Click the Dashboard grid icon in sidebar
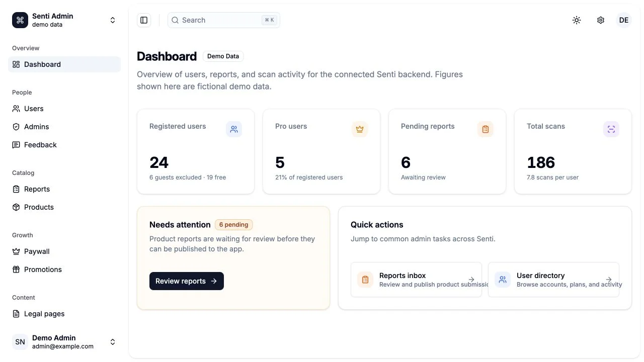This screenshot has width=644, height=362. pyautogui.click(x=16, y=64)
